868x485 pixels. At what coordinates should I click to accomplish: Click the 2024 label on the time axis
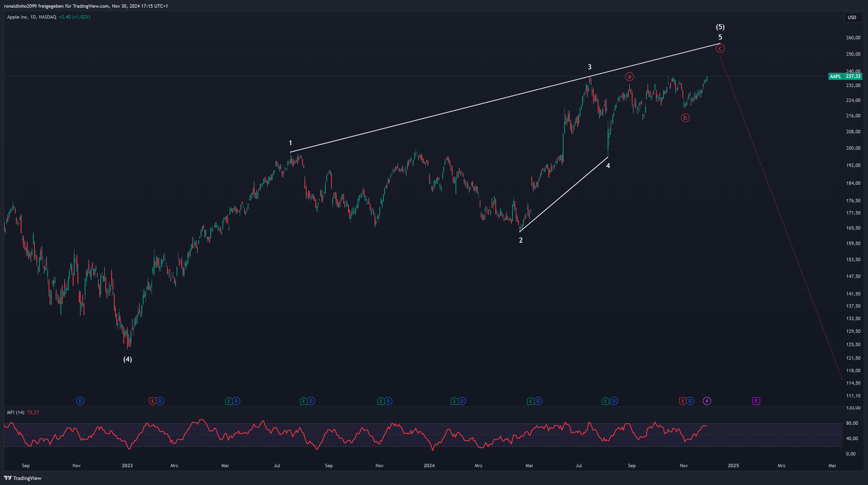(x=429, y=465)
